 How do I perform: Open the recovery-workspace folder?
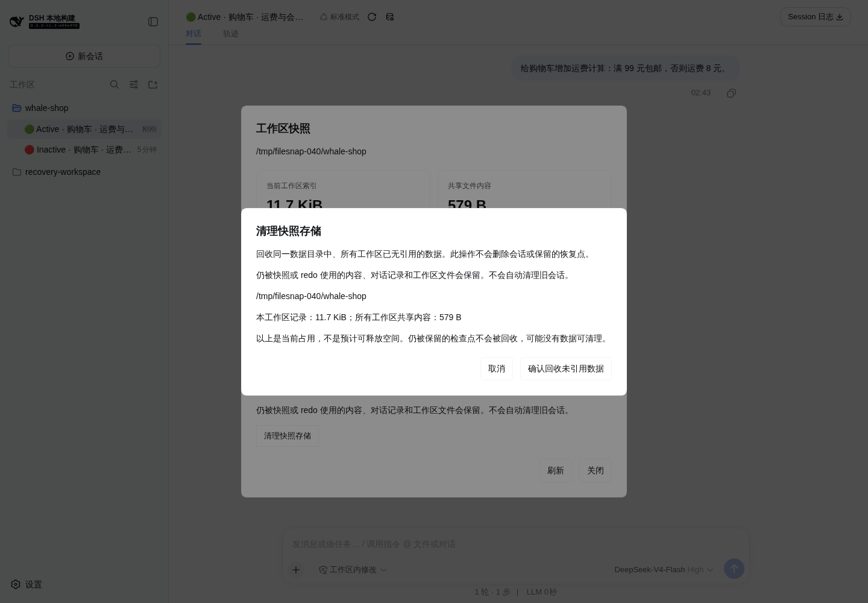pyautogui.click(x=84, y=172)
